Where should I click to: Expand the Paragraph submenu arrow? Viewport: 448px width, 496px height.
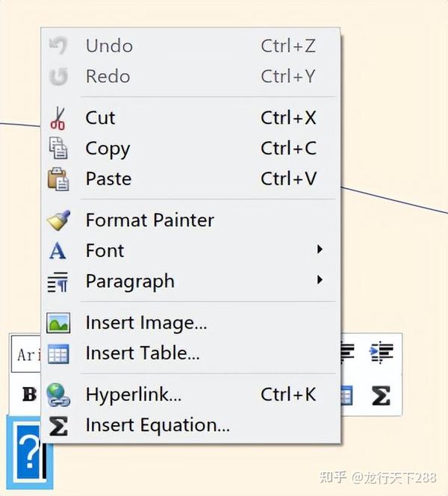pyautogui.click(x=320, y=280)
